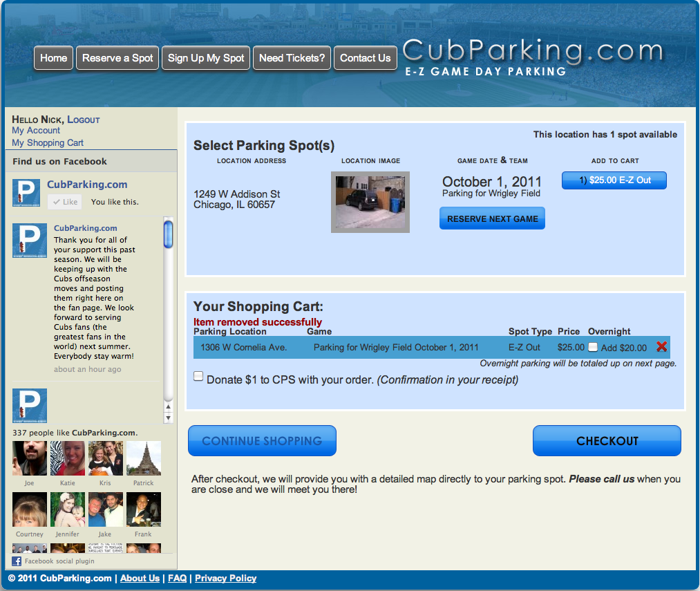This screenshot has height=591, width=700.
Task: Click the 'Item removed successfully' message
Action: point(258,322)
